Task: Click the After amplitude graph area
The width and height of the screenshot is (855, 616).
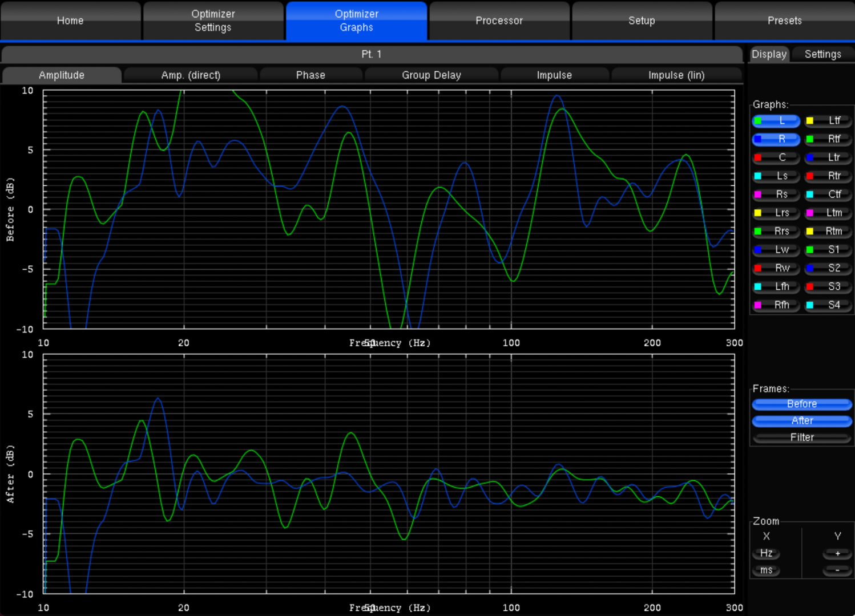Action: (389, 474)
